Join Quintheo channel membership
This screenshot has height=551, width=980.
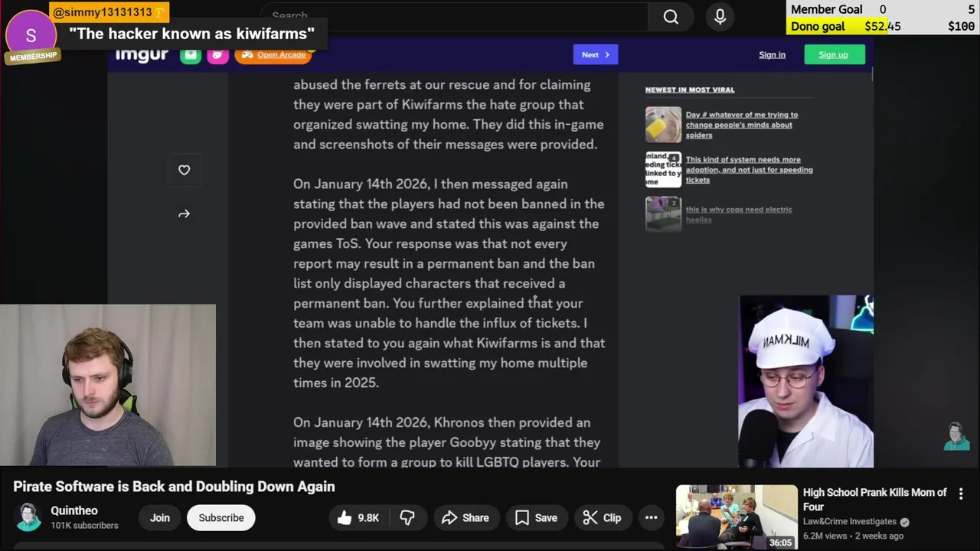159,518
